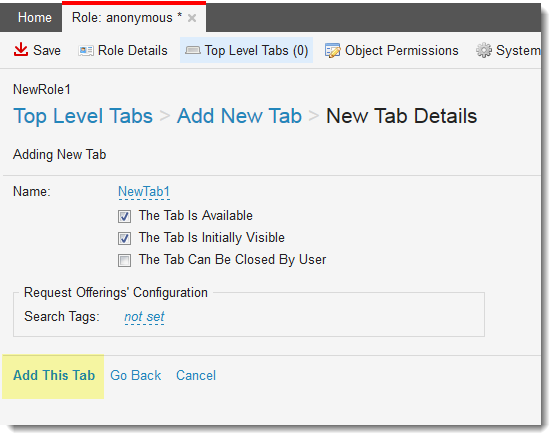The height and width of the screenshot is (440, 556).
Task: Uncheck The Tab Is Available checkbox
Action: click(x=124, y=216)
